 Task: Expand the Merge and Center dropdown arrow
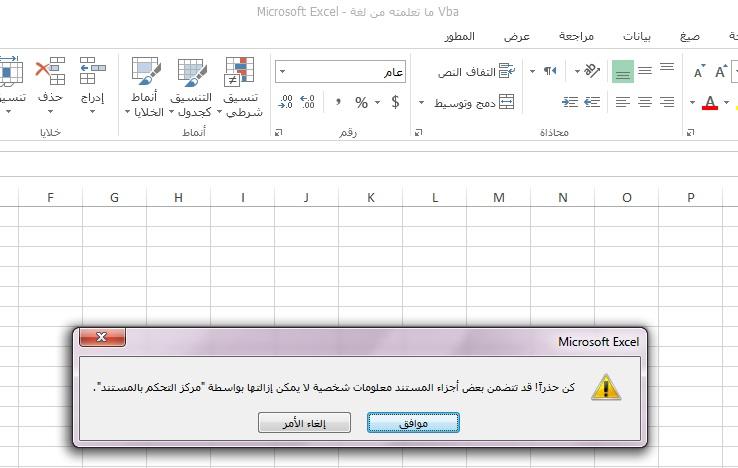click(421, 102)
